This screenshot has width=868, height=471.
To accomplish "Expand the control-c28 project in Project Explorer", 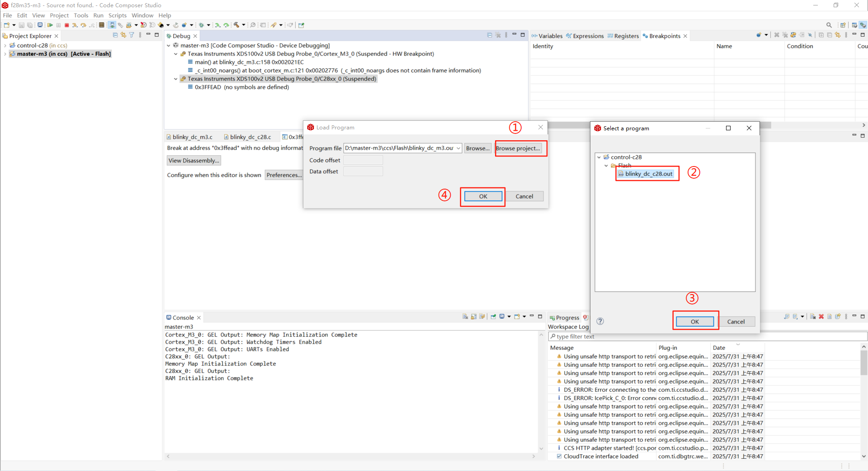I will (5, 46).
